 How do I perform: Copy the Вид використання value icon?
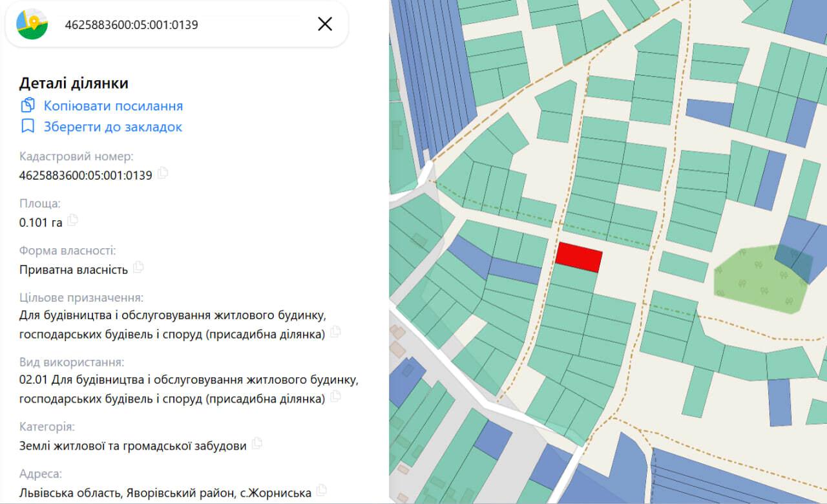pyautogui.click(x=335, y=397)
